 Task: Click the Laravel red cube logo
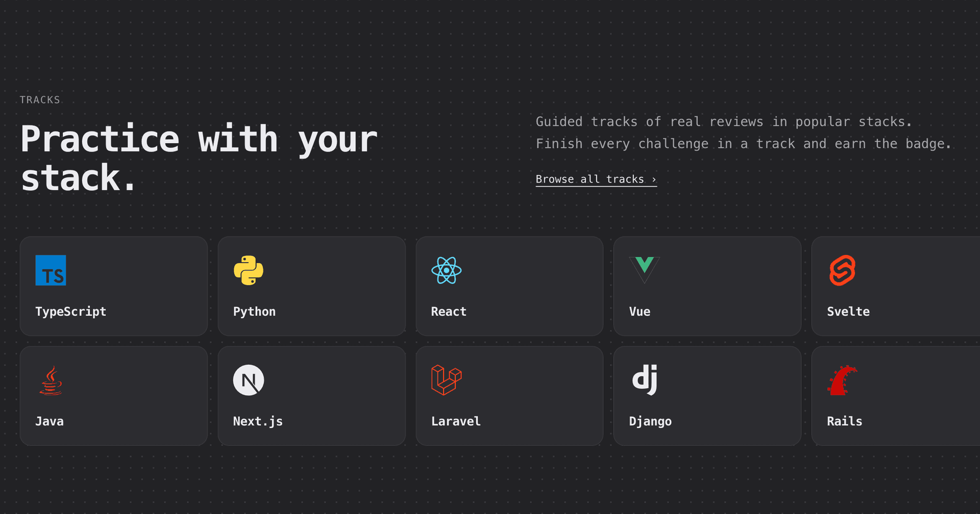point(447,380)
